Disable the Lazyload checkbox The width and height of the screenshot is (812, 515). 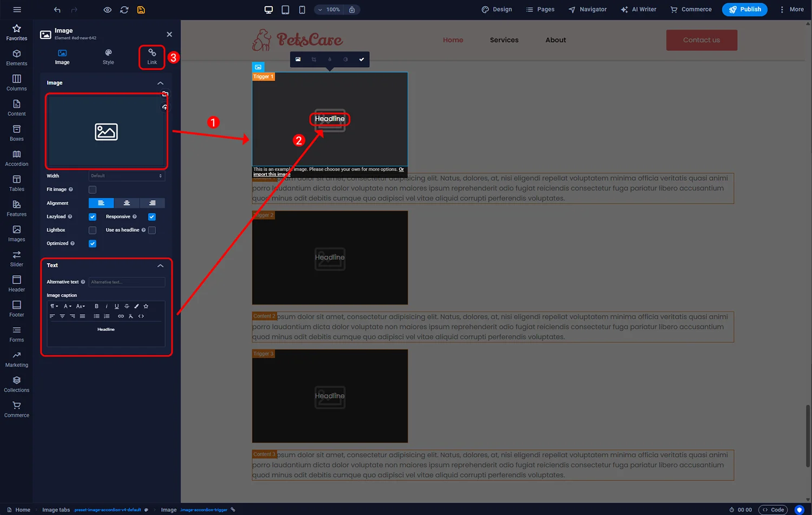[x=93, y=217]
